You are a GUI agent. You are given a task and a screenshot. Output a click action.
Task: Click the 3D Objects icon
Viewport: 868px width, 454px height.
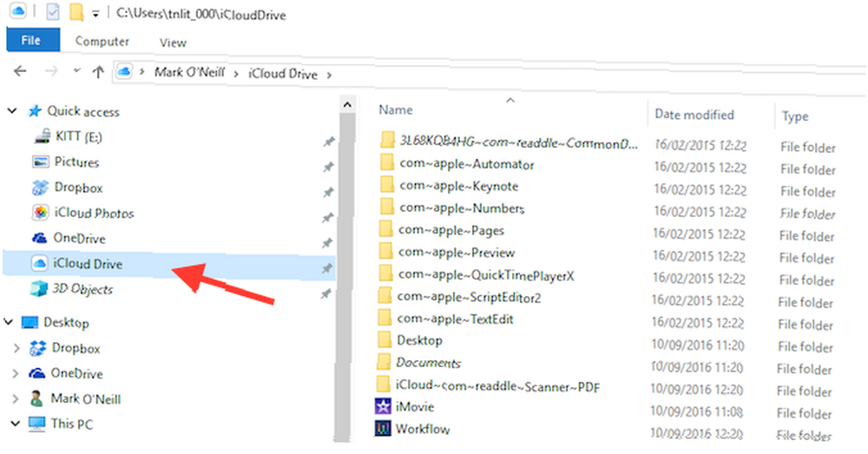[39, 288]
